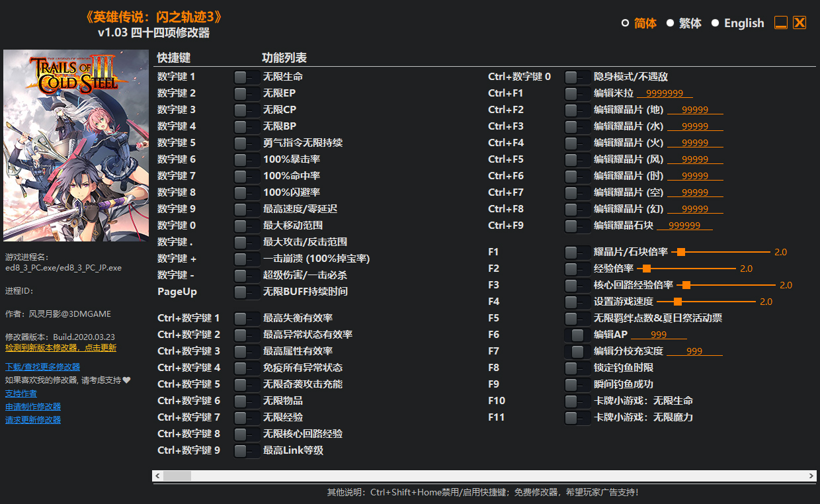Open 申请制作修改器 link
820x504 pixels.
pos(33,407)
